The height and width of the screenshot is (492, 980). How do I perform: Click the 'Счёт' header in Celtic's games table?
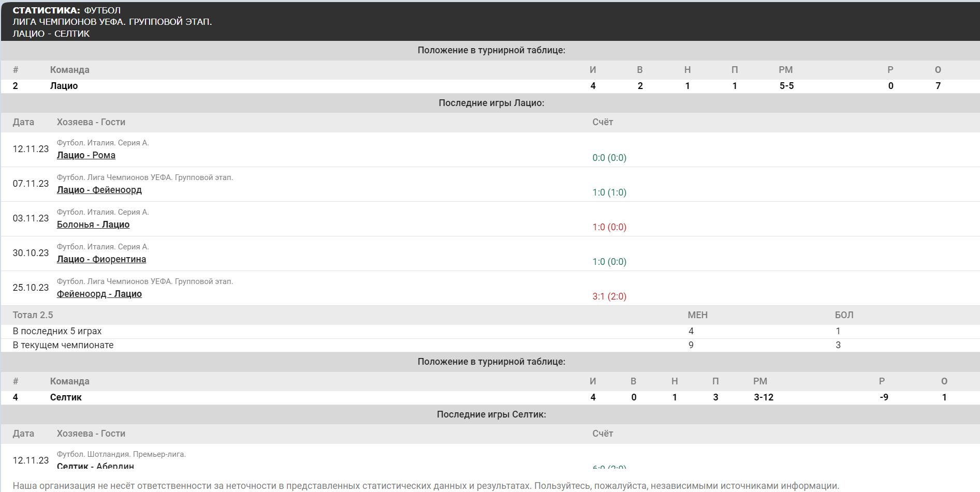[x=603, y=434]
